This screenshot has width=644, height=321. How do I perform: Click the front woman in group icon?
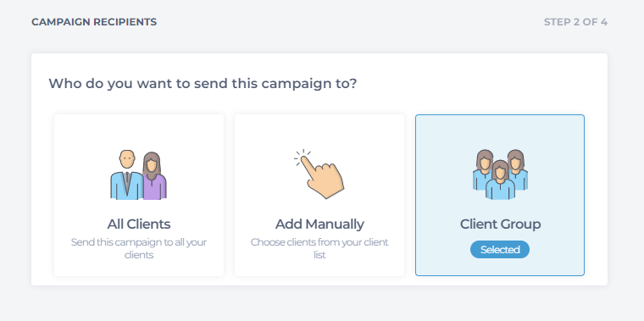point(500,180)
